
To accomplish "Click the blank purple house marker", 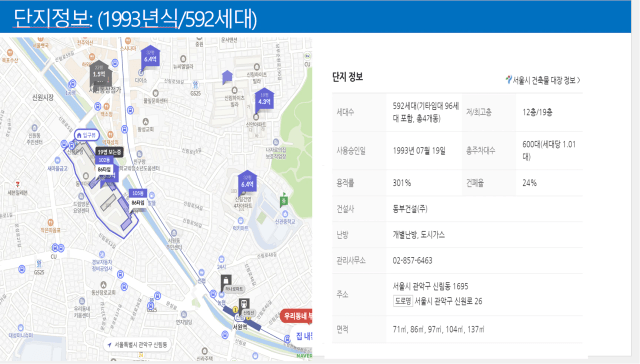I will coord(227,77).
